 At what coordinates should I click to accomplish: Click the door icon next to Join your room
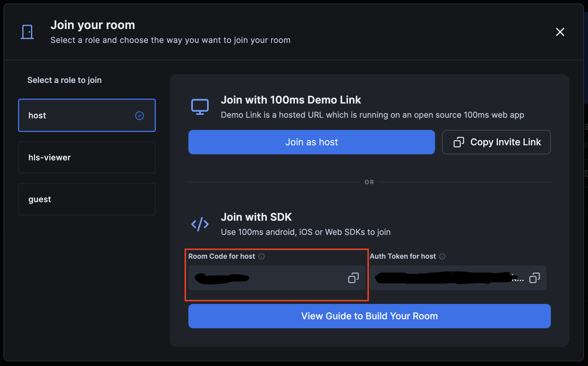(27, 32)
